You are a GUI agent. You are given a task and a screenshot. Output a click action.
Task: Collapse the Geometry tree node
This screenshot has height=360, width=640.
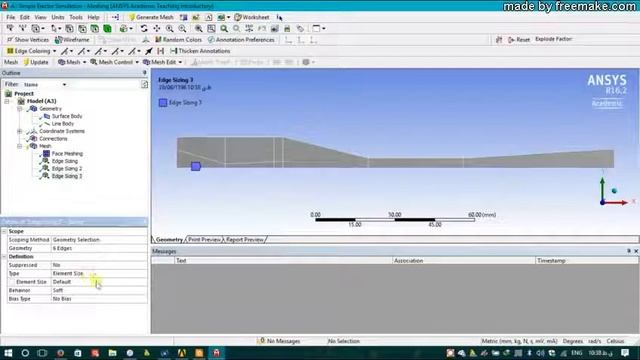pyautogui.click(x=19, y=109)
